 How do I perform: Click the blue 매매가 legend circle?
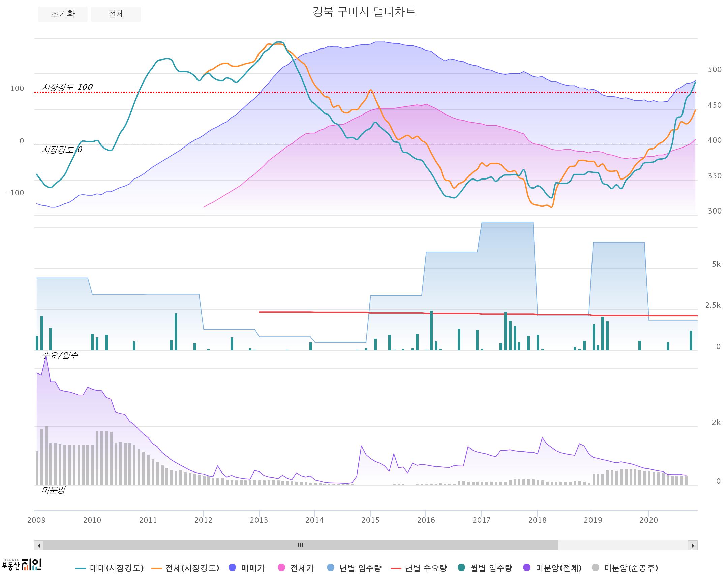point(233,568)
